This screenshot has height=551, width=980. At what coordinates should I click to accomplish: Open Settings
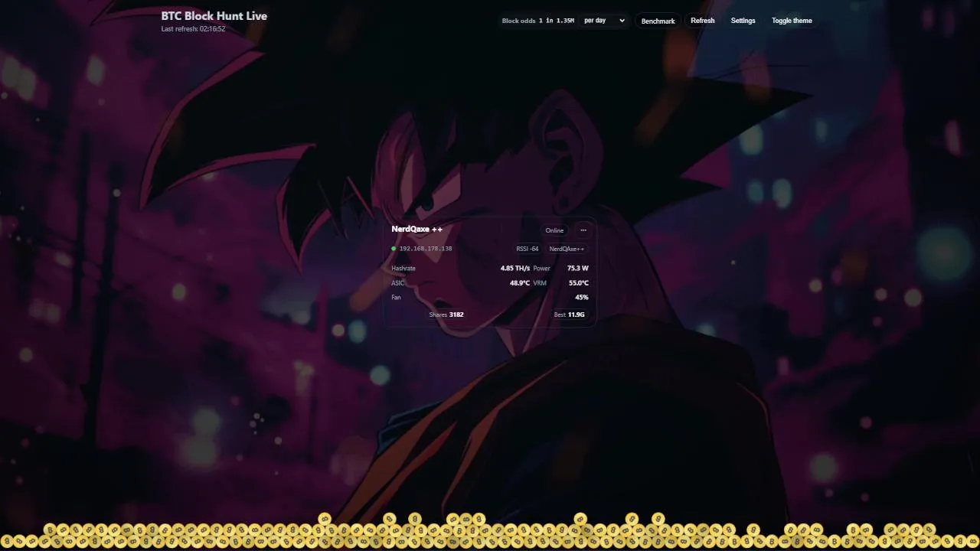(743, 21)
